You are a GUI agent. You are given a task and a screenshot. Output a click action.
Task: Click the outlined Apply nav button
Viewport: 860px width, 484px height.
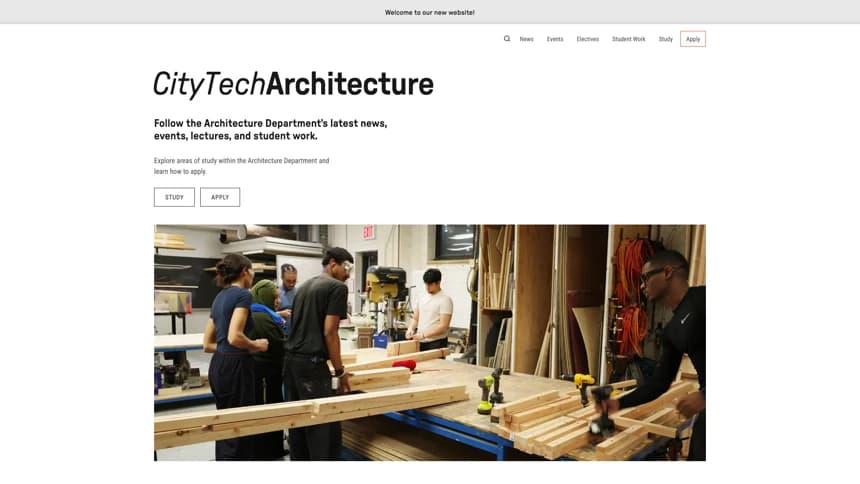(x=693, y=39)
